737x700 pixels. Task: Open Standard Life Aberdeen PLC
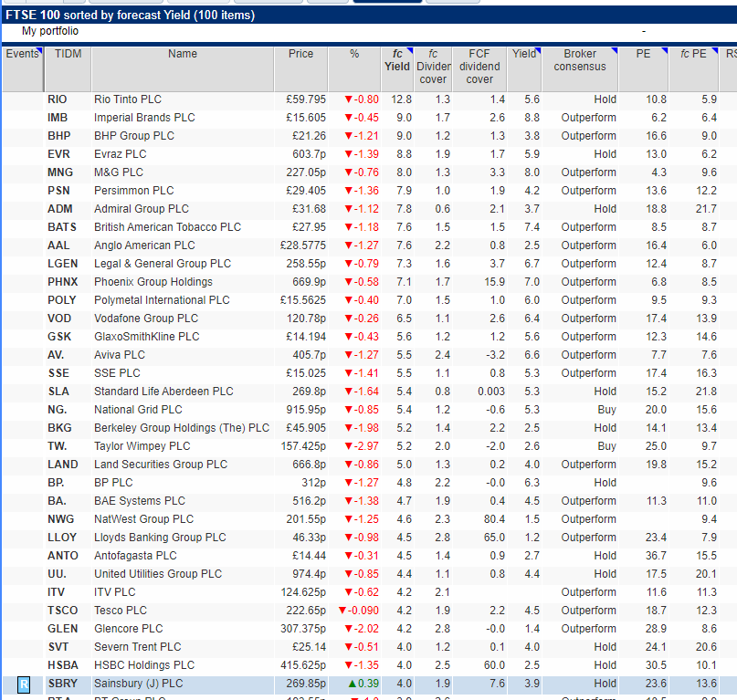(163, 392)
